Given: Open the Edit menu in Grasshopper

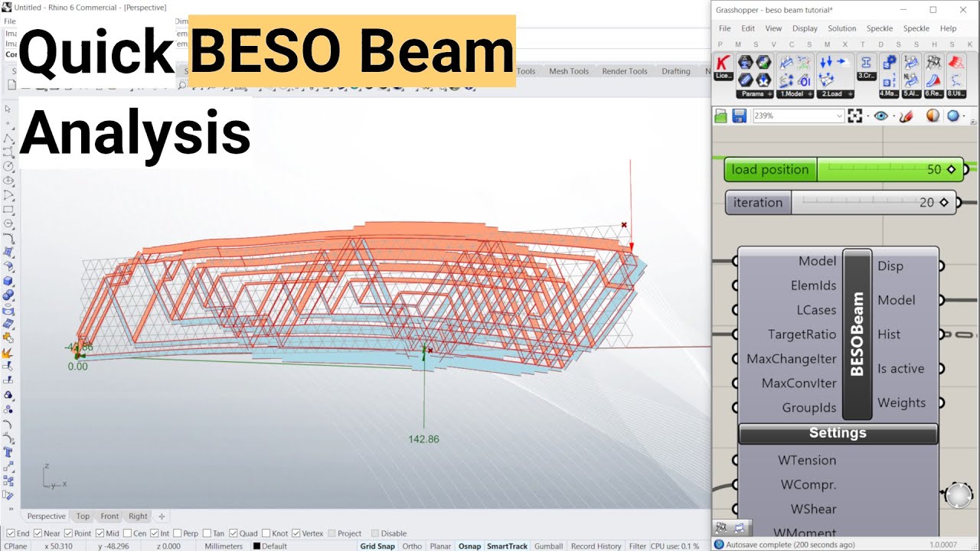Looking at the screenshot, I should [x=748, y=28].
